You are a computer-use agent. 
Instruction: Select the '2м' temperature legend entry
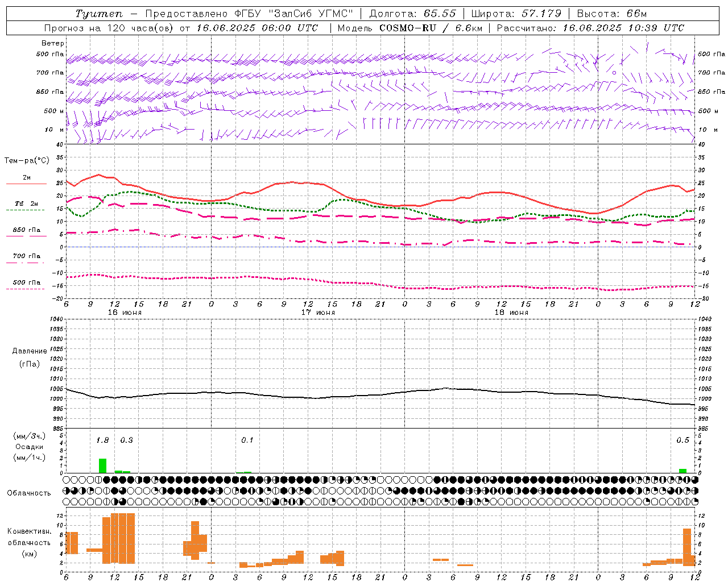(x=27, y=178)
